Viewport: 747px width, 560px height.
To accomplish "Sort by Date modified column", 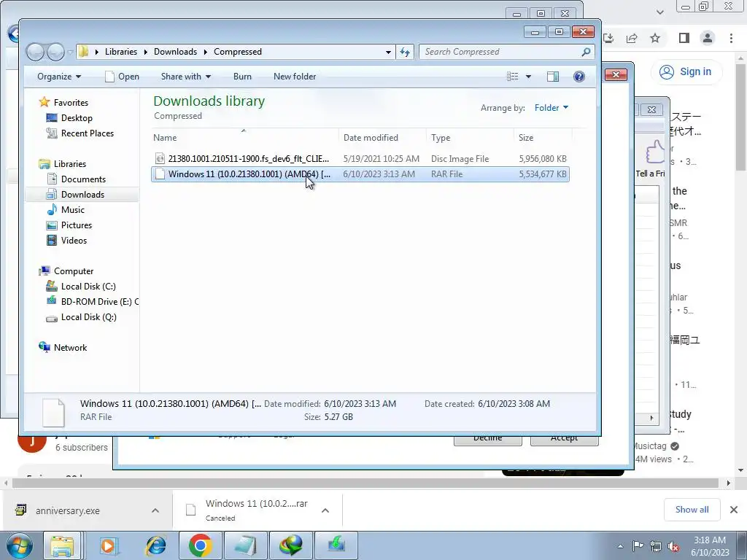I will pyautogui.click(x=382, y=138).
